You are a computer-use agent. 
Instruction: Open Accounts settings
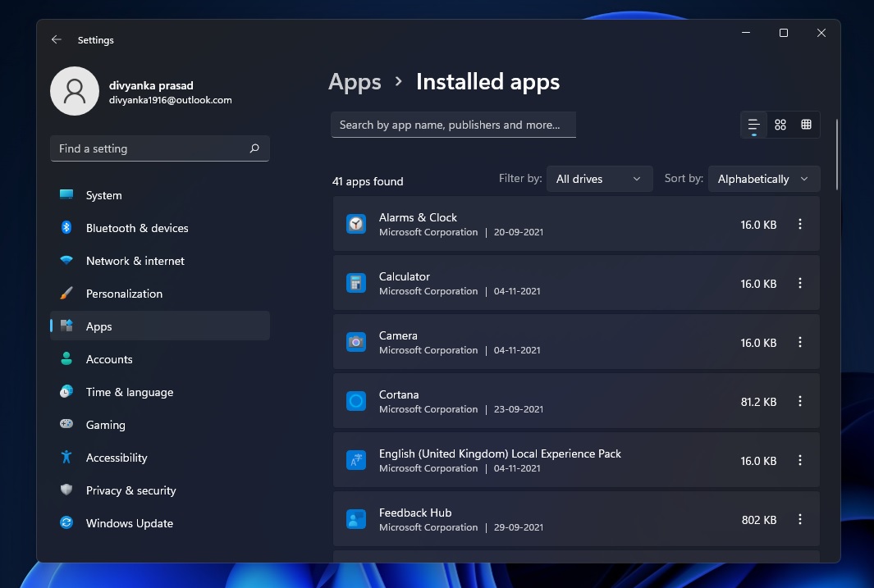160,359
